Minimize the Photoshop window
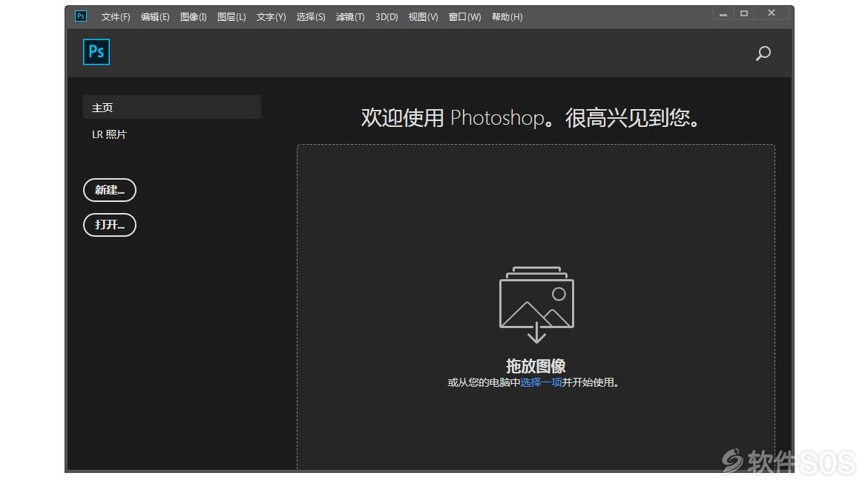This screenshot has width=868, height=484. (723, 14)
